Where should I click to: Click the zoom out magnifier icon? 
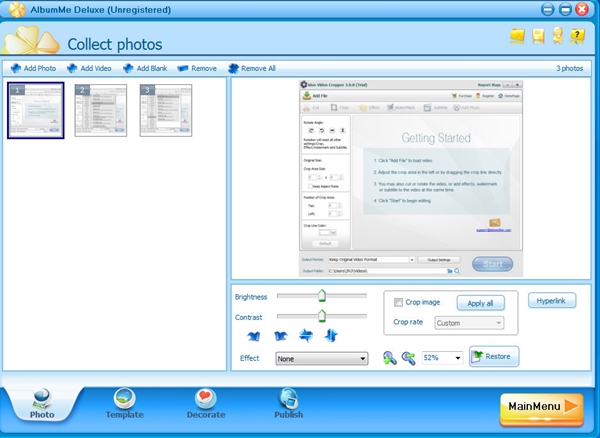[x=408, y=357]
